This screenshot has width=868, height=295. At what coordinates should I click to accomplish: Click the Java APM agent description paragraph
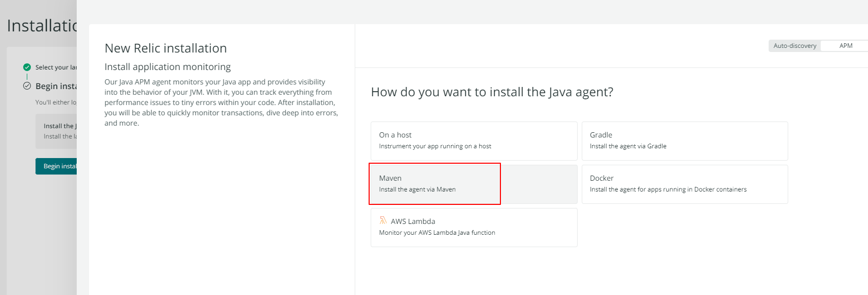coord(221,102)
